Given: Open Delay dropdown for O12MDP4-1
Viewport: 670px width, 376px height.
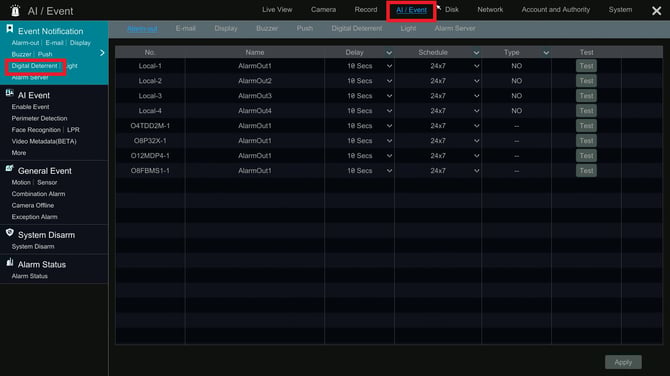Looking at the screenshot, I should point(389,156).
